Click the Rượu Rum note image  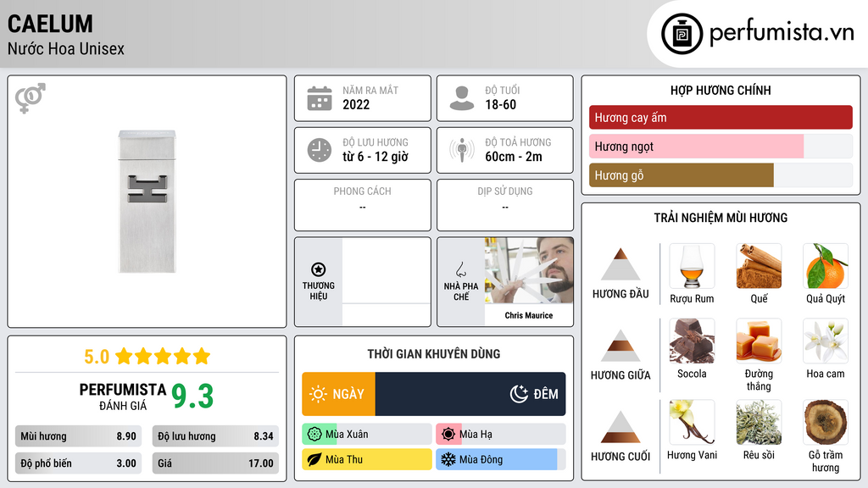(x=692, y=266)
